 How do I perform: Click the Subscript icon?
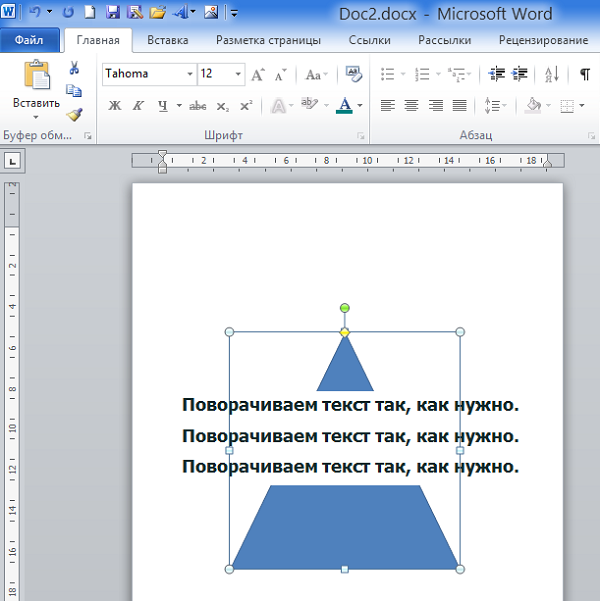click(x=222, y=106)
